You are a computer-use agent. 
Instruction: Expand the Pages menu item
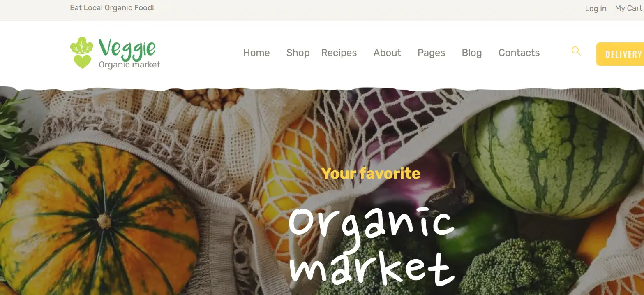point(431,53)
